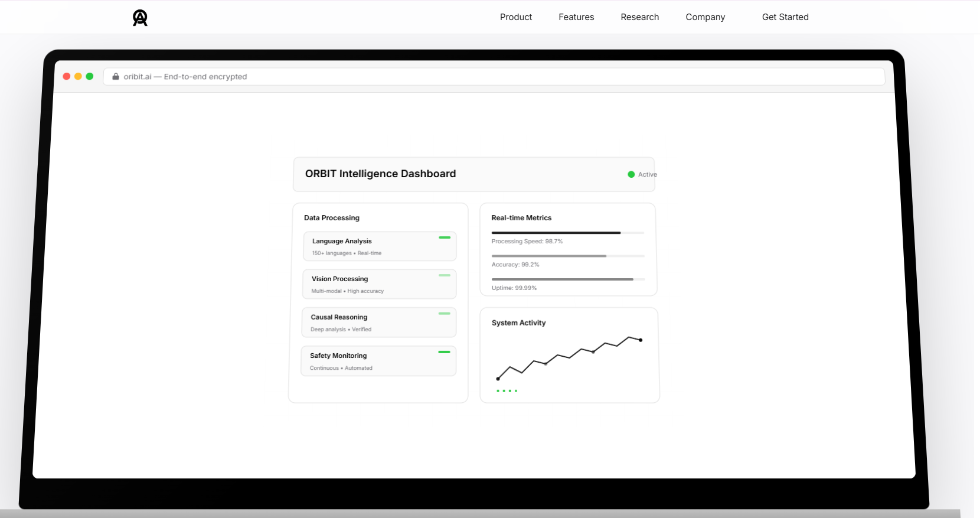
Task: Click the green Active status dot
Action: pos(631,174)
